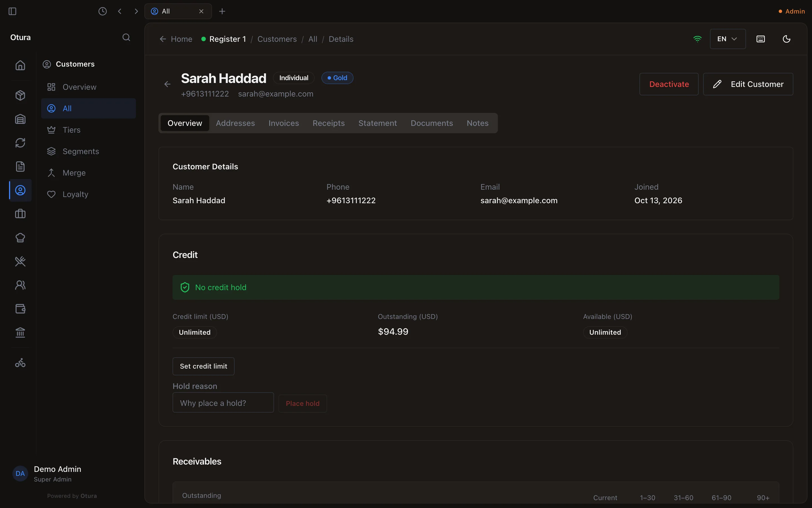Go back with the top bar chevron
Screen dimensions: 812x508
point(120,11)
